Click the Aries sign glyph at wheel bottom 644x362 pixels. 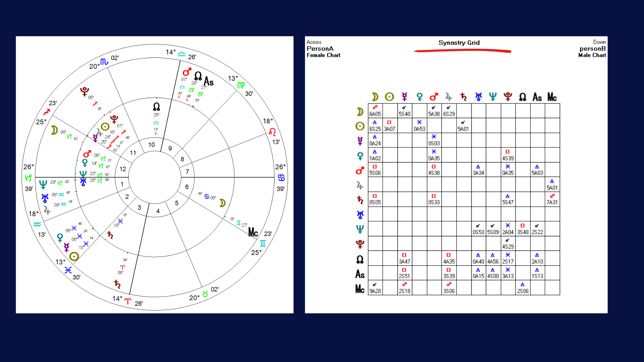point(128,301)
